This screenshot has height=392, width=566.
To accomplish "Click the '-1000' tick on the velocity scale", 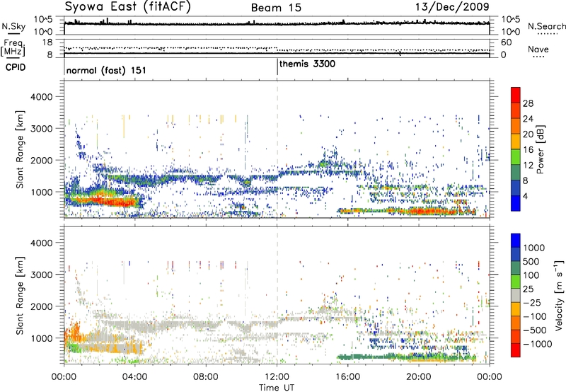I will pos(537,344).
